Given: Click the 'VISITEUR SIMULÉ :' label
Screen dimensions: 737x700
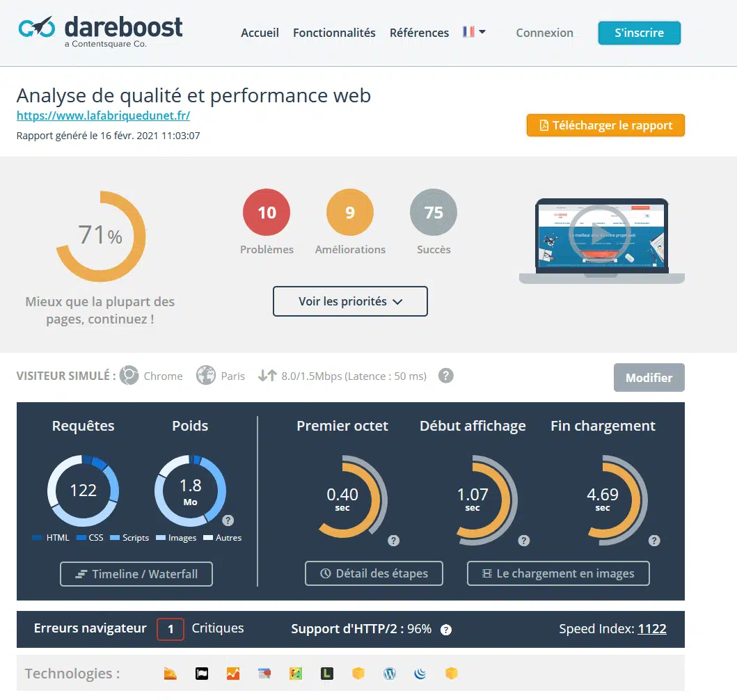Looking at the screenshot, I should pos(66,376).
